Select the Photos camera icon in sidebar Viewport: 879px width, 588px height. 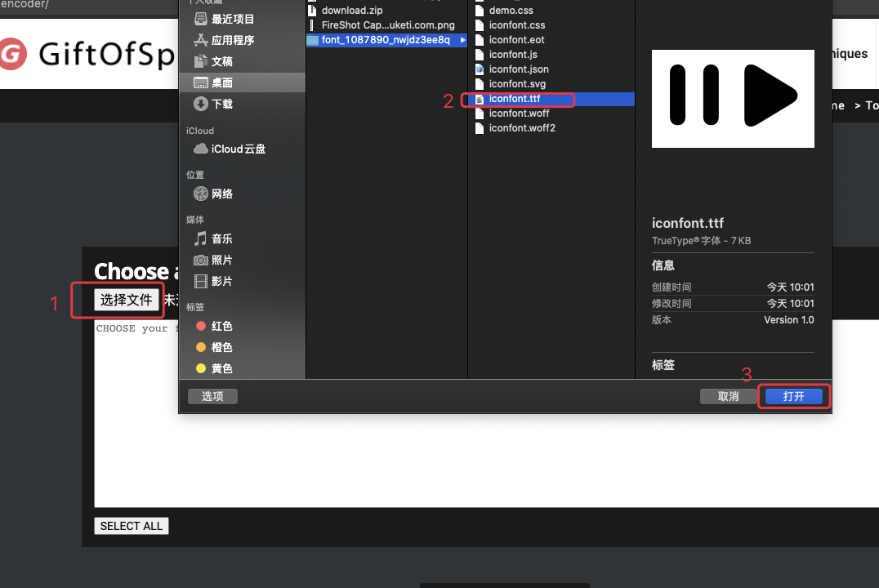pos(201,260)
